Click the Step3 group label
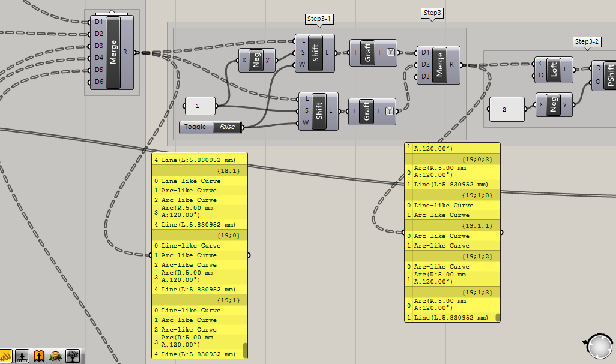Image resolution: width=616 pixels, height=364 pixels. pyautogui.click(x=432, y=13)
